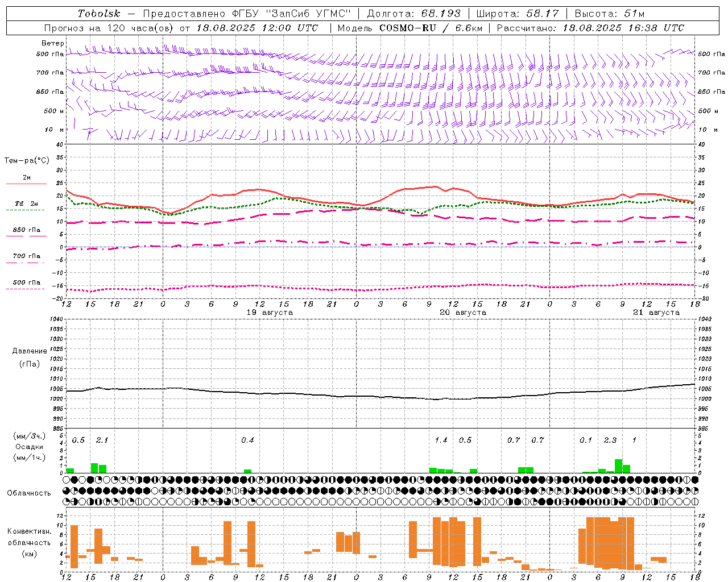
Task: Click the Тем-ра(°C) panel label
Action: (27, 160)
